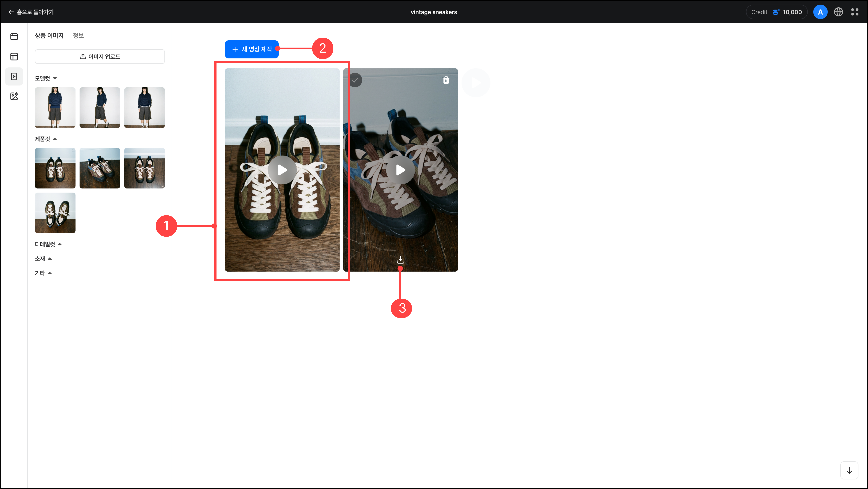Download the angled sneaker video

400,260
